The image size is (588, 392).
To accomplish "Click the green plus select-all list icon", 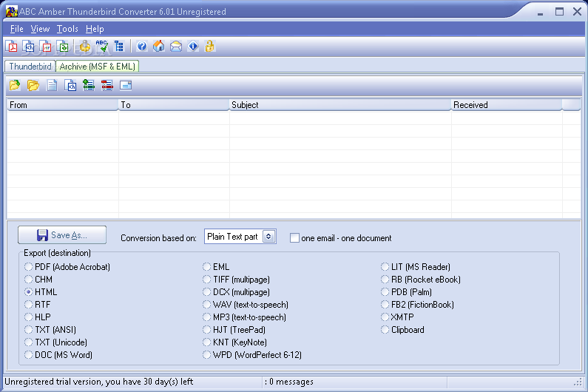I will (x=89, y=86).
